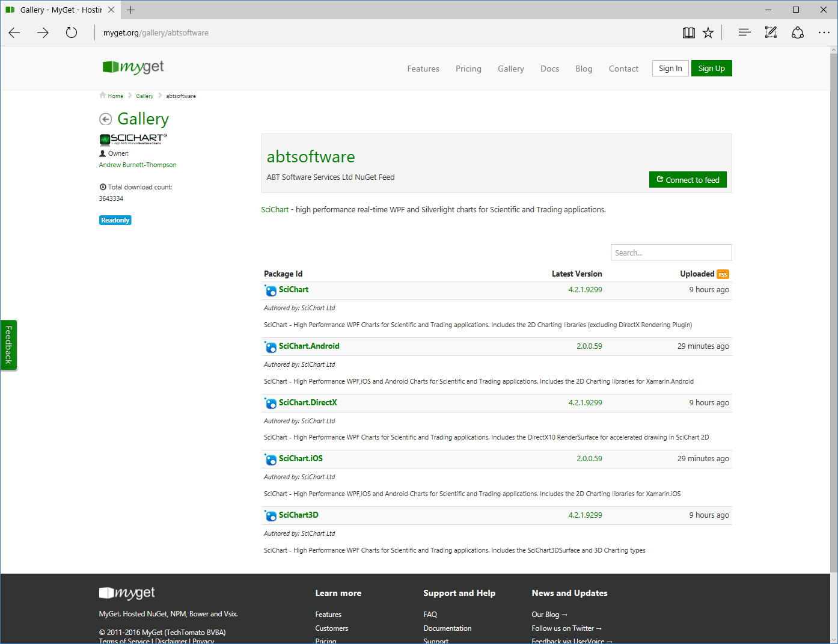Click the browser address bar
The width and height of the screenshot is (838, 644).
coord(385,33)
